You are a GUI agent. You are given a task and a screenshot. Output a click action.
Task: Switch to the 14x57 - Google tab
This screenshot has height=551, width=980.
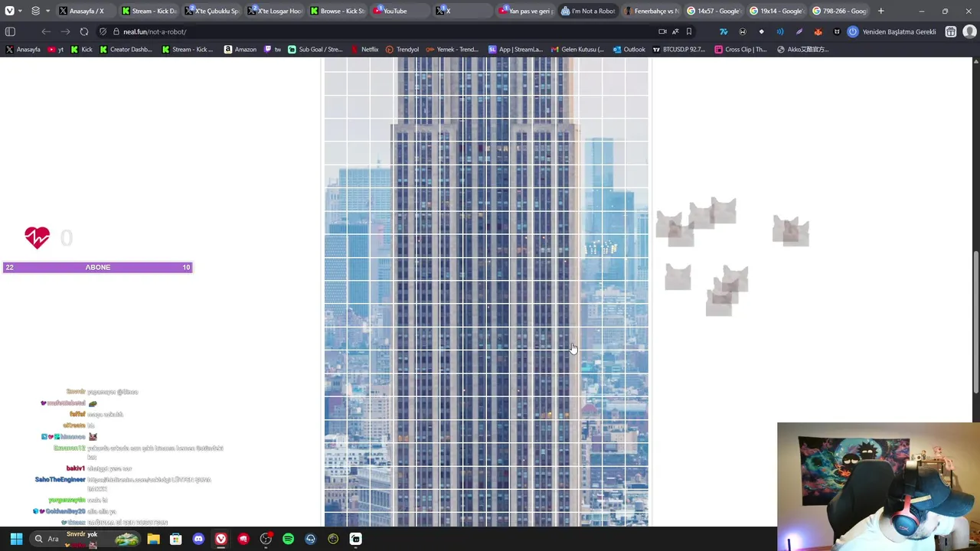[713, 11]
